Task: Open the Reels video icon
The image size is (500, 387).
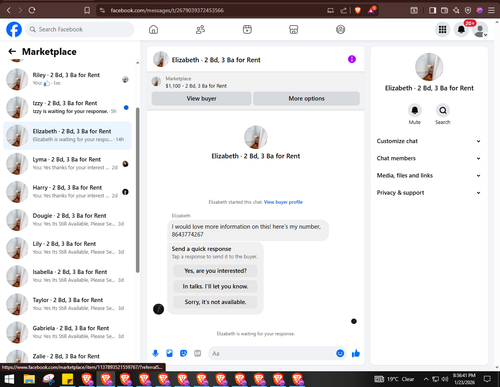Action: tap(247, 29)
